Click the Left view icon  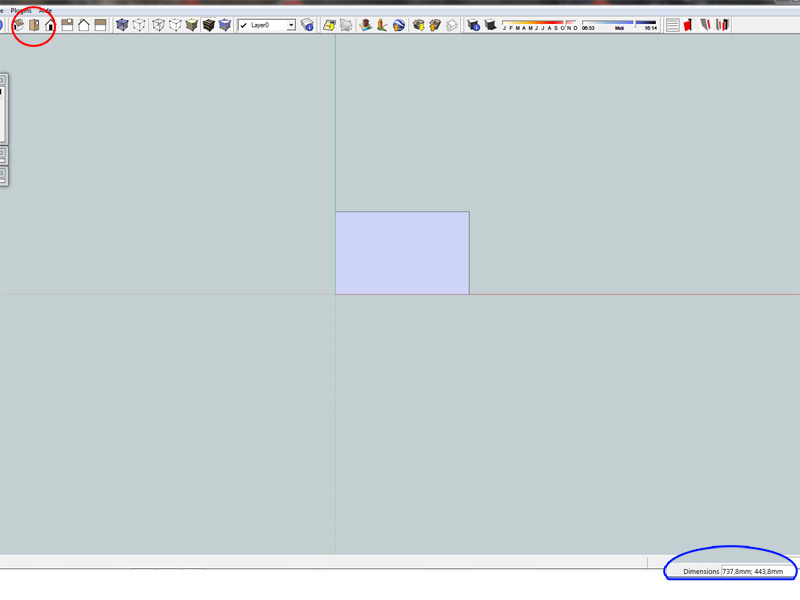pyautogui.click(x=100, y=25)
